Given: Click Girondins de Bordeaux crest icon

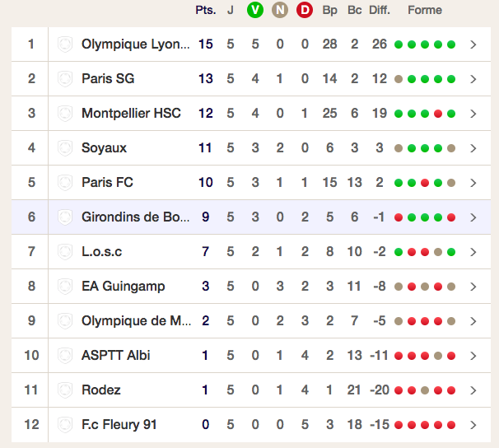Looking at the screenshot, I should [x=65, y=217].
